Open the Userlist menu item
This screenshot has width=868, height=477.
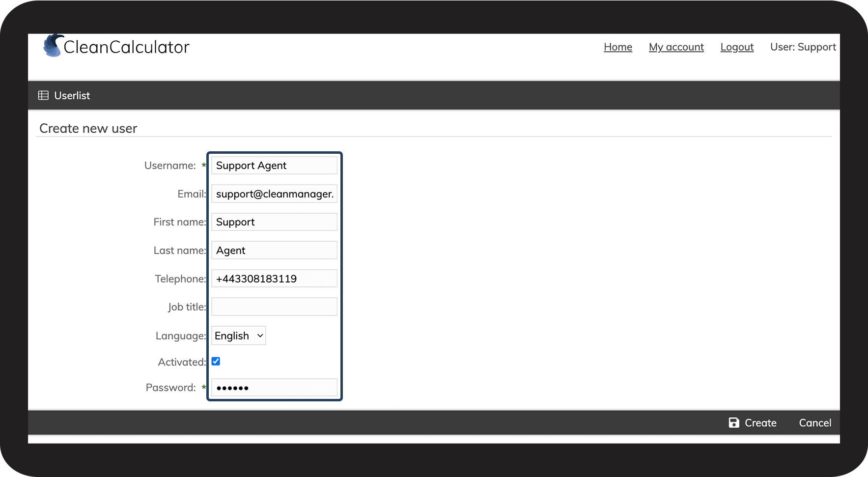point(64,95)
